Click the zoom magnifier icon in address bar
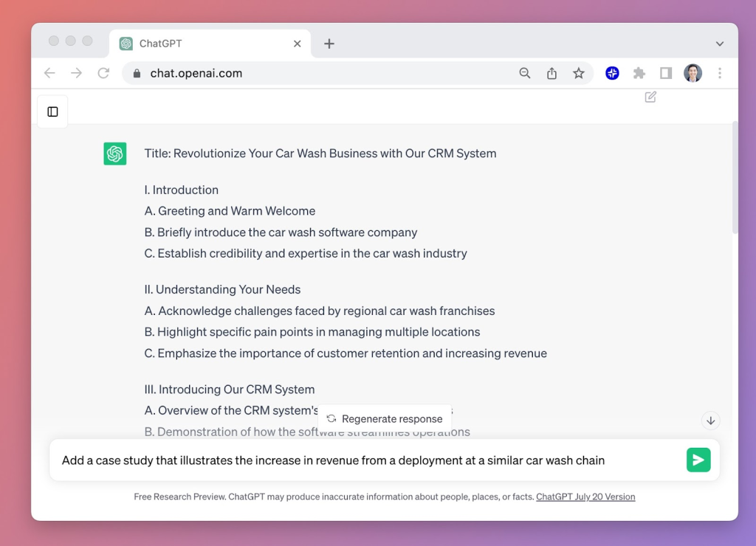 (x=525, y=73)
